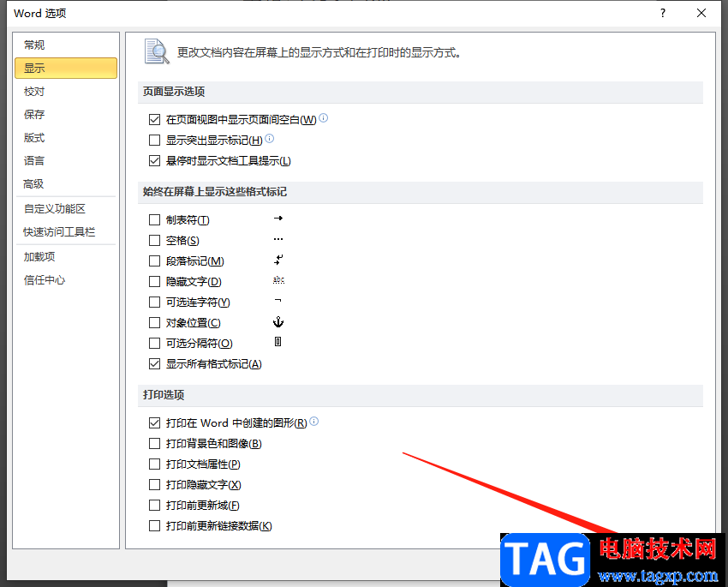This screenshot has width=728, height=587.
Task: Click the space dots symbol icon
Action: pos(278,239)
